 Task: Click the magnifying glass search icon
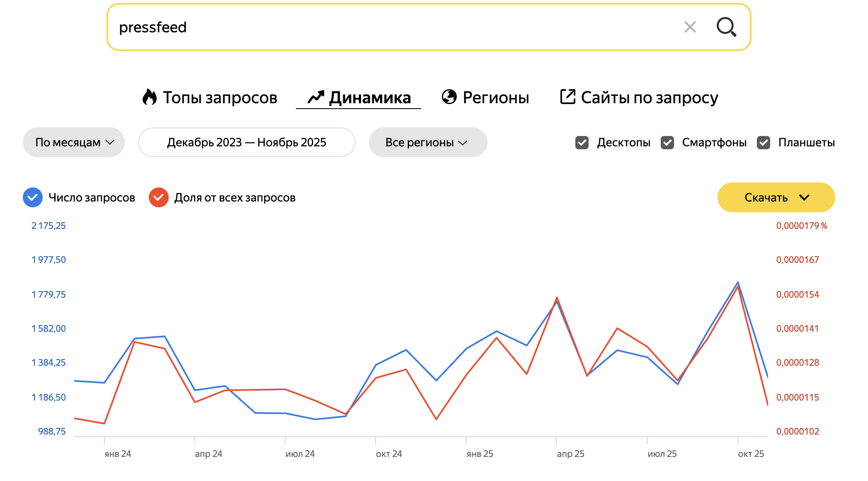click(x=726, y=27)
